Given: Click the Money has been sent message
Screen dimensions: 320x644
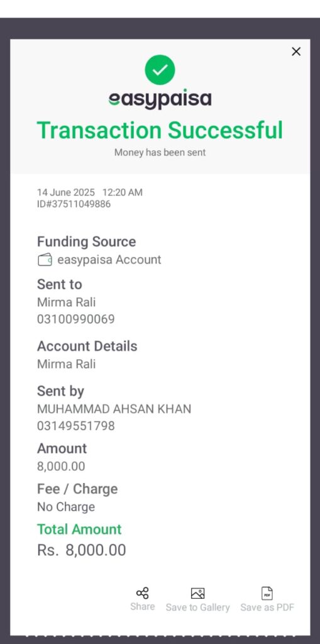Looking at the screenshot, I should [x=160, y=152].
